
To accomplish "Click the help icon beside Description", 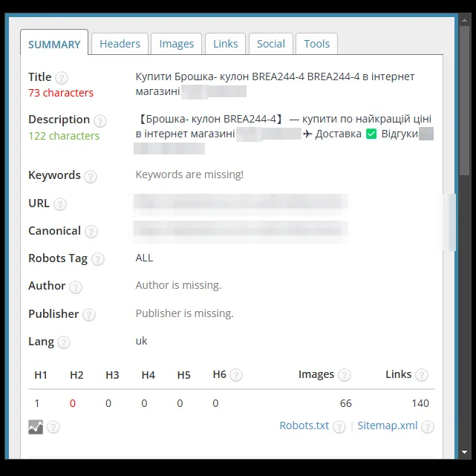I will click(x=100, y=121).
